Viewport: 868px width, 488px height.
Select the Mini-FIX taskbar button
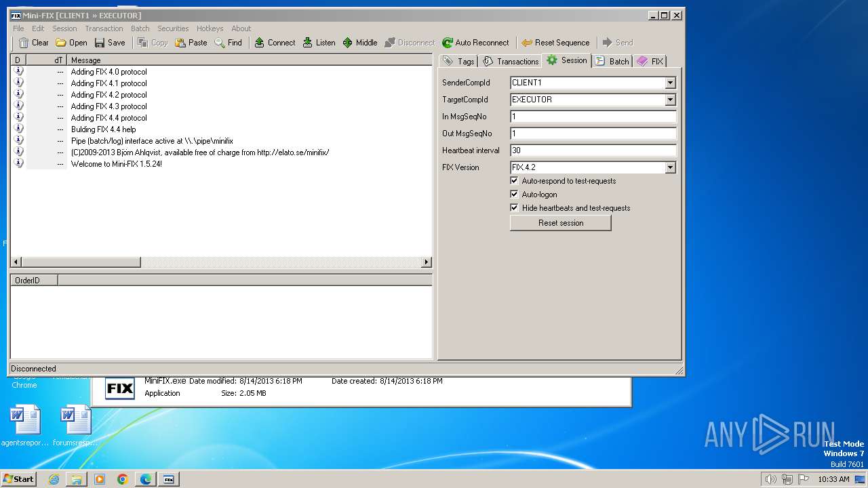pyautogui.click(x=169, y=479)
